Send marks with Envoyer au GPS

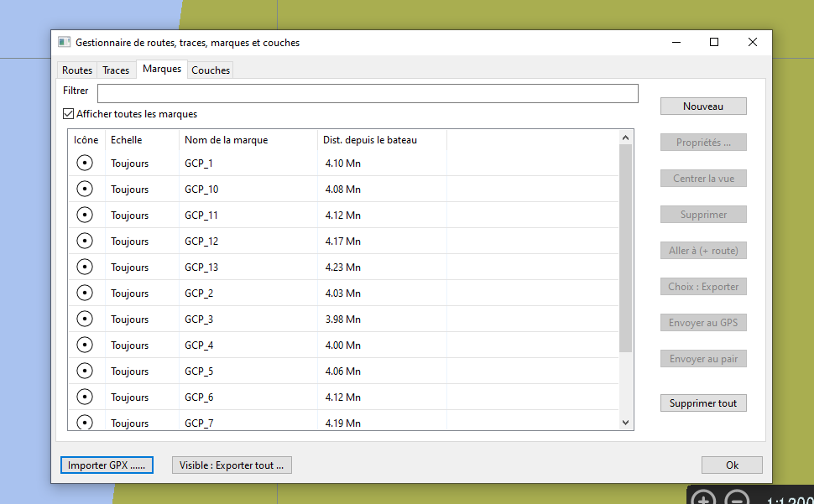tap(702, 322)
